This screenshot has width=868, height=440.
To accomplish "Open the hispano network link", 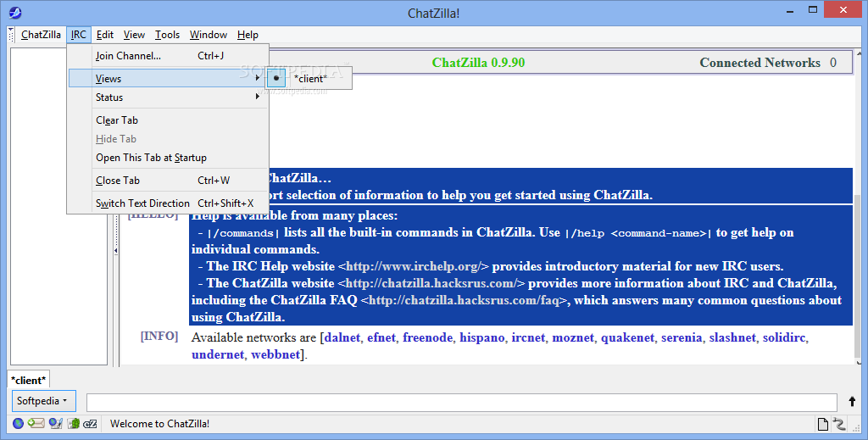I will click(482, 337).
